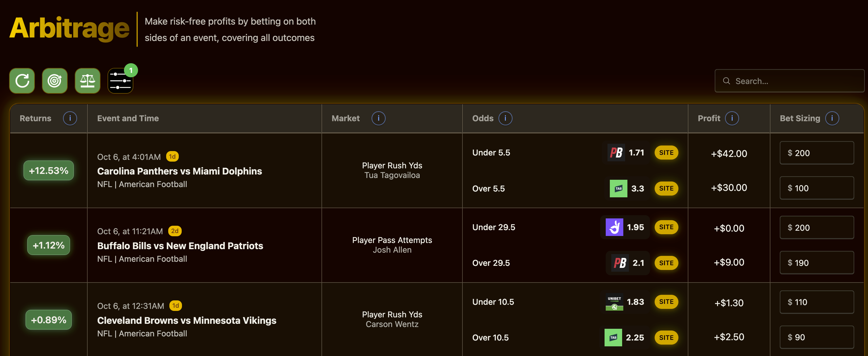The image size is (868, 356).
Task: Click the +12.53% returns badge
Action: coord(49,171)
